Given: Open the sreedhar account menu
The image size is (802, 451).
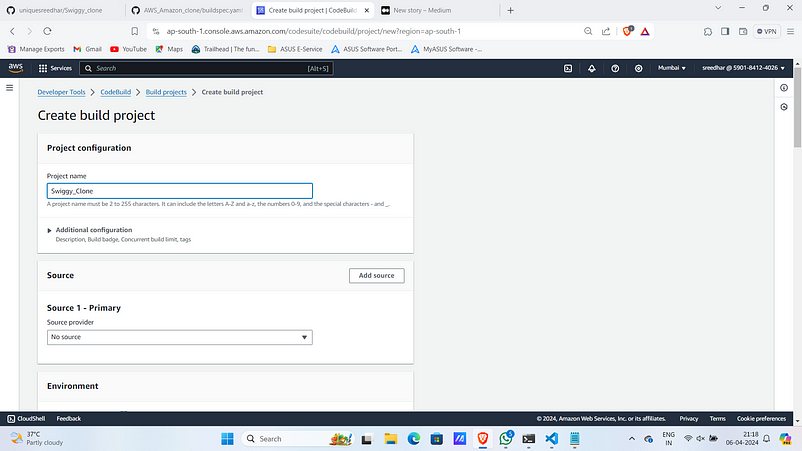Looking at the screenshot, I should 743,68.
